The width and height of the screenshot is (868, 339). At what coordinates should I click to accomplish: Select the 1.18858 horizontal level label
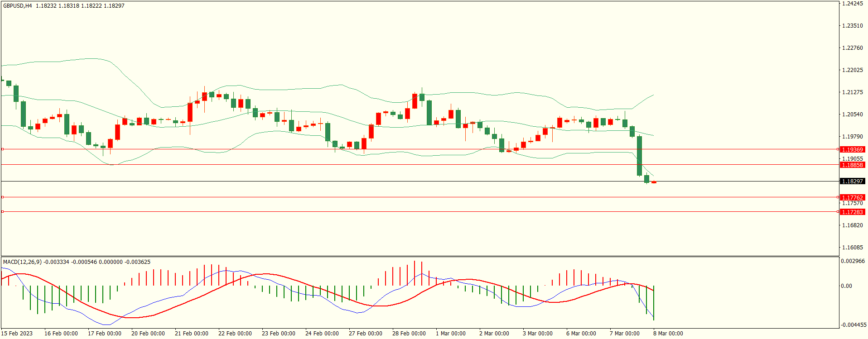click(852, 165)
